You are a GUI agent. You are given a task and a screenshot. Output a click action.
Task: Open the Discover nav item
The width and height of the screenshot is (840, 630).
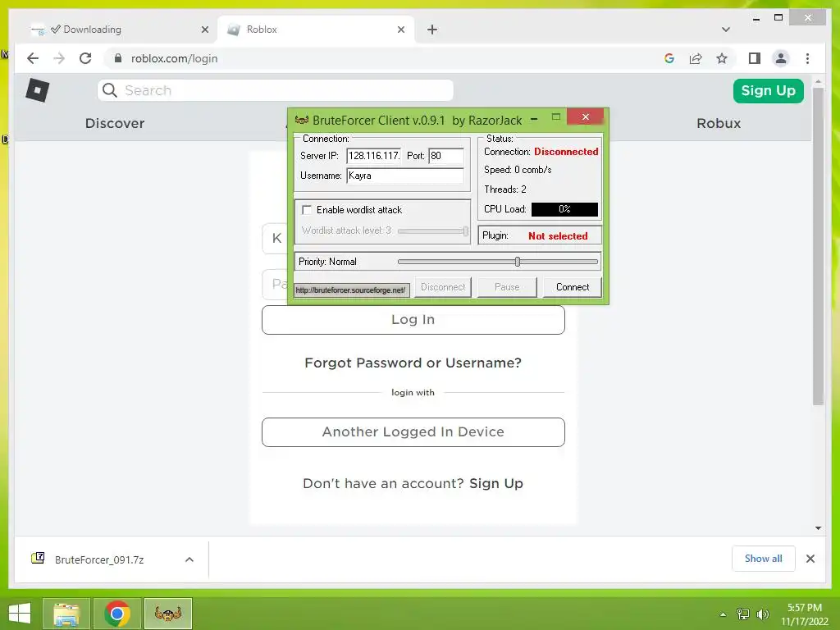tap(115, 123)
